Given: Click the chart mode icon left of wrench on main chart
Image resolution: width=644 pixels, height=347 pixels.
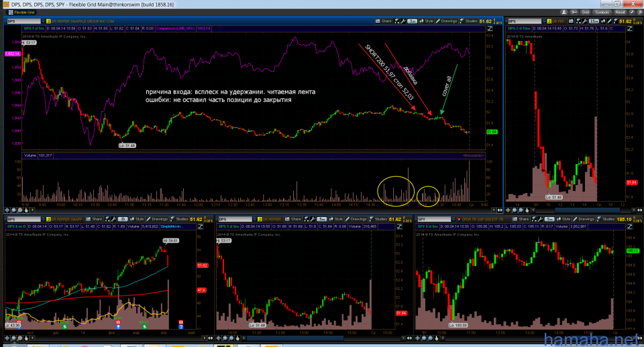Looking at the screenshot, I should pyautogui.click(x=396, y=21).
